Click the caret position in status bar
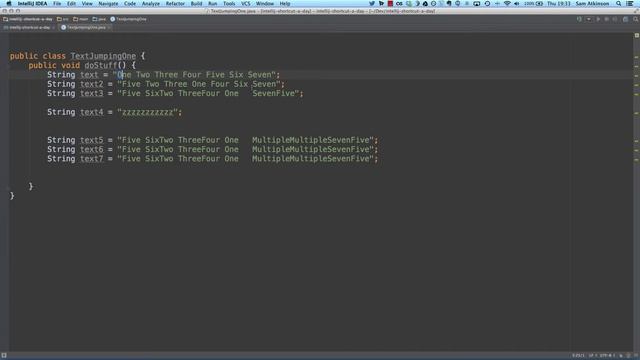Screen dimensions: 640x360 point(578,356)
